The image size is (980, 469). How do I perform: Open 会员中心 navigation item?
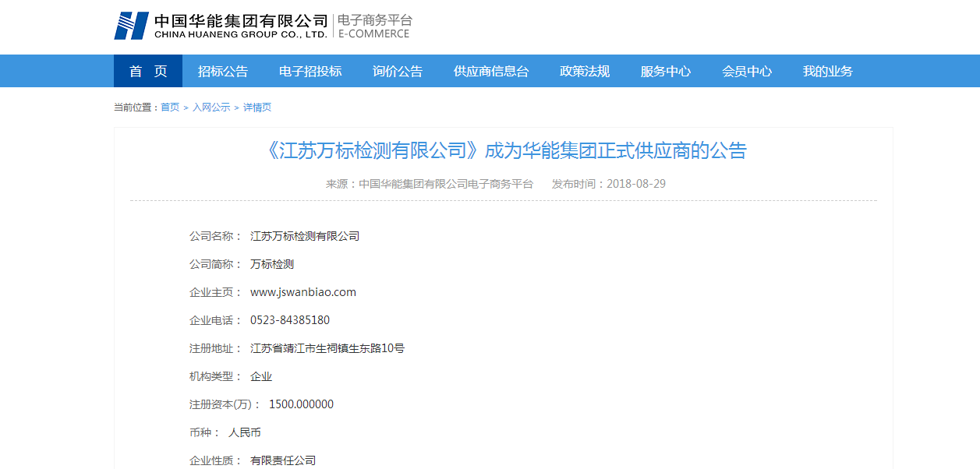(x=747, y=71)
